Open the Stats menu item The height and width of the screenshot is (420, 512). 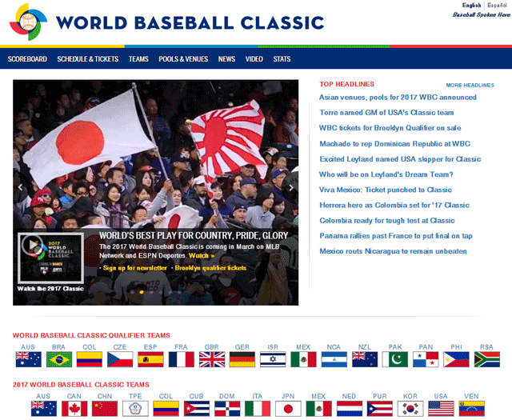pyautogui.click(x=282, y=59)
